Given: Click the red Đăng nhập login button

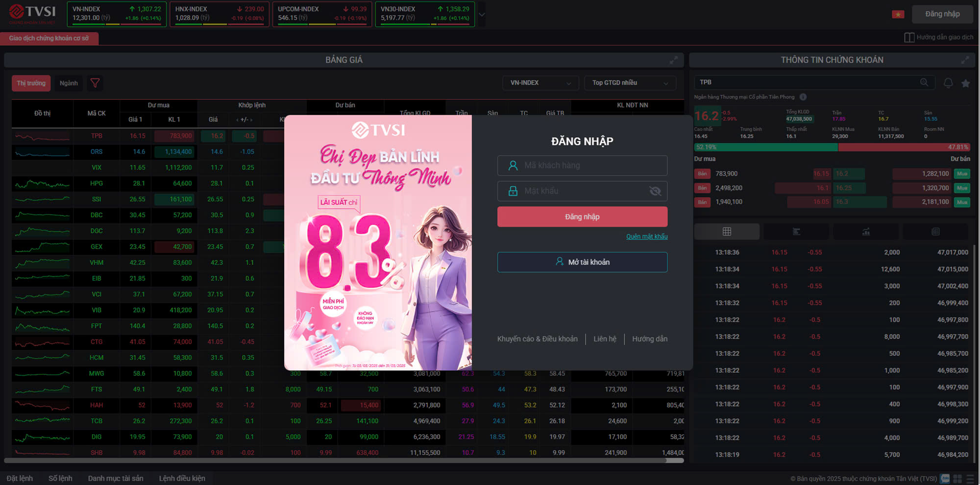Looking at the screenshot, I should (582, 217).
